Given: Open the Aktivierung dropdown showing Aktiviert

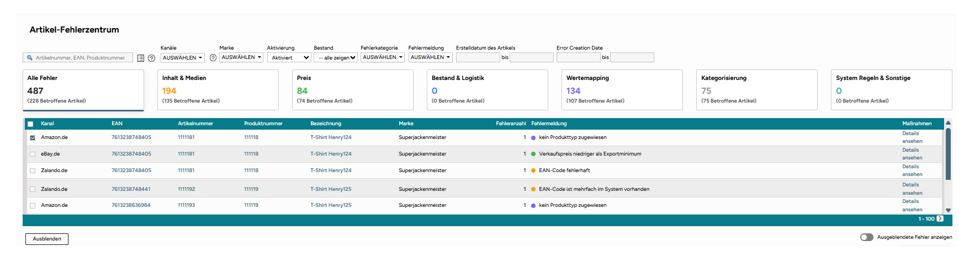Looking at the screenshot, I should [x=289, y=57].
